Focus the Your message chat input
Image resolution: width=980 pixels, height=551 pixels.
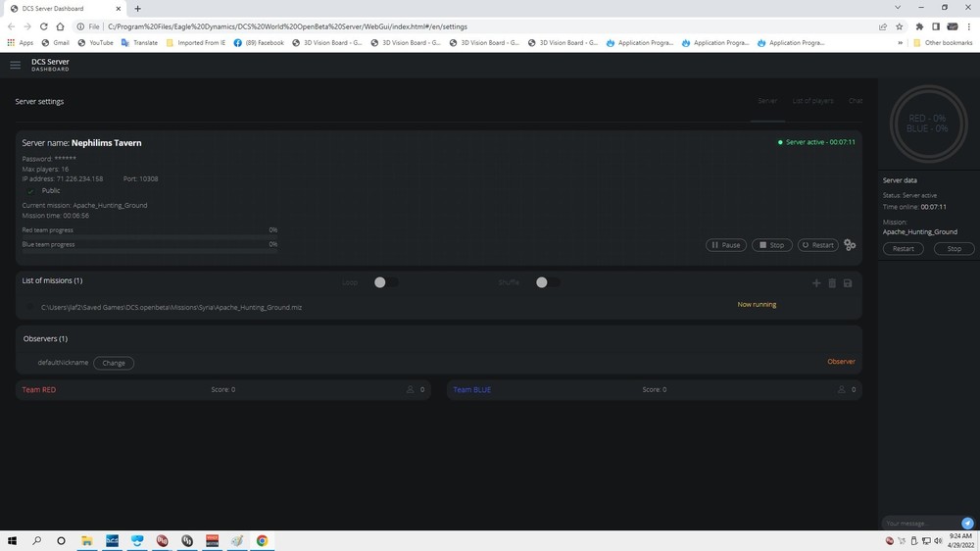920,523
